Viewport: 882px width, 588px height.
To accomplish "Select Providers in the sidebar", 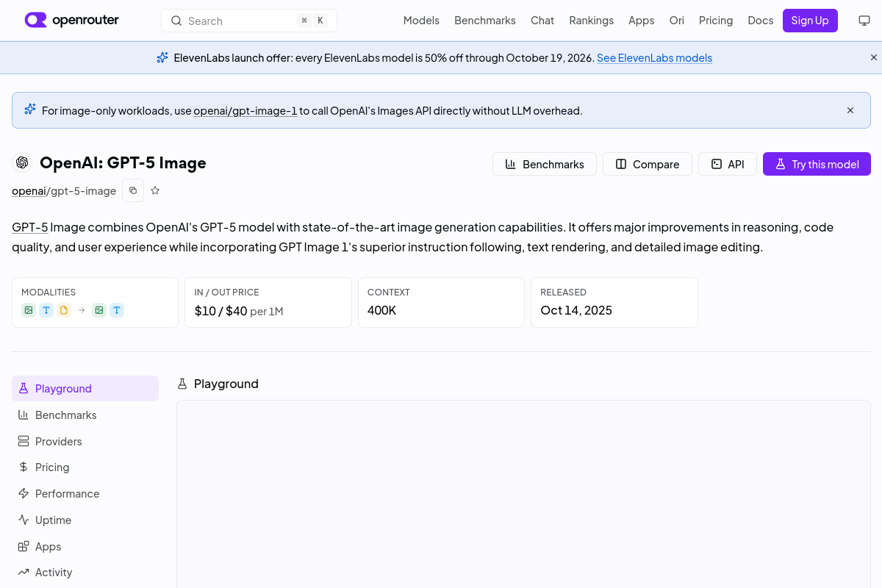I will 85,441.
